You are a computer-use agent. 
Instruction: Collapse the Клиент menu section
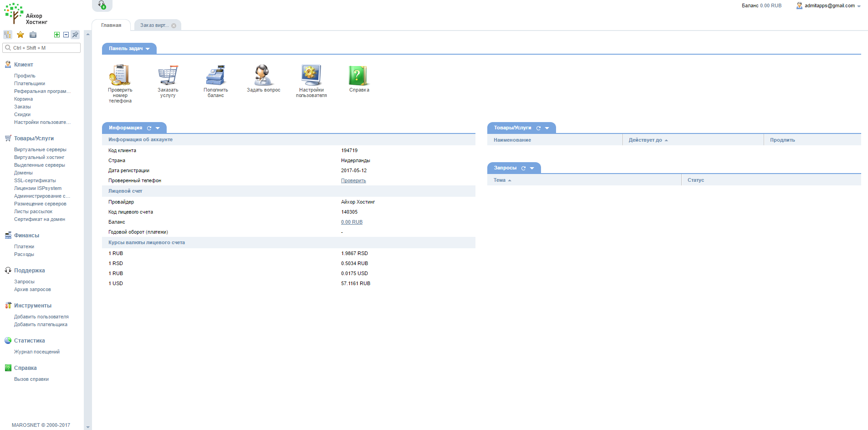tap(23, 65)
